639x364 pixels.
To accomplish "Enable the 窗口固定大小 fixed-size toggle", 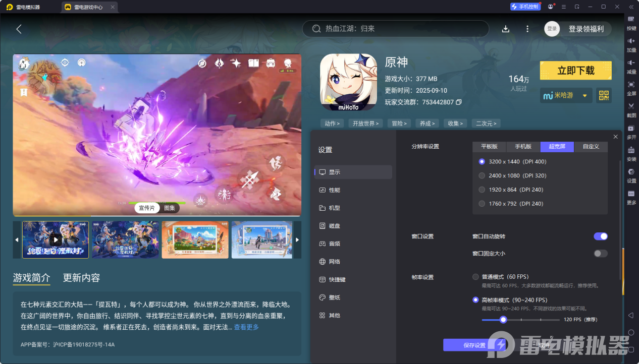I will click(x=600, y=254).
